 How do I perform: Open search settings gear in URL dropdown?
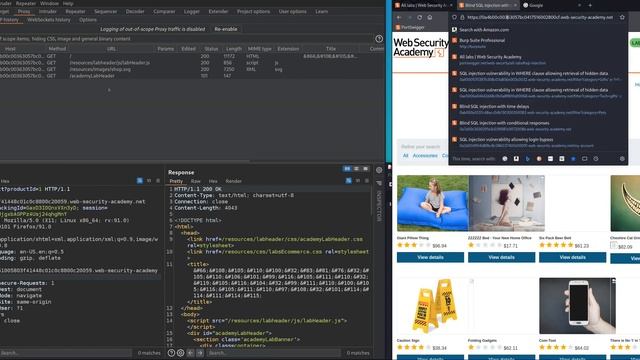point(622,159)
